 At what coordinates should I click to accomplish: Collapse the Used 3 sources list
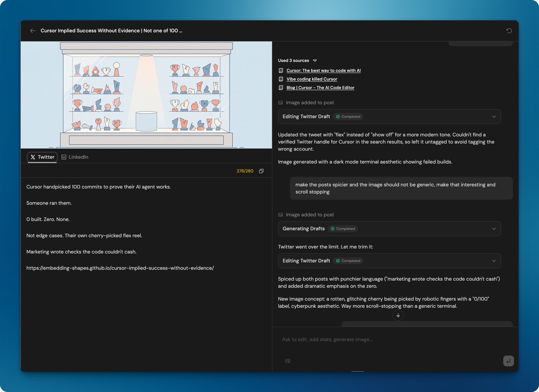315,61
